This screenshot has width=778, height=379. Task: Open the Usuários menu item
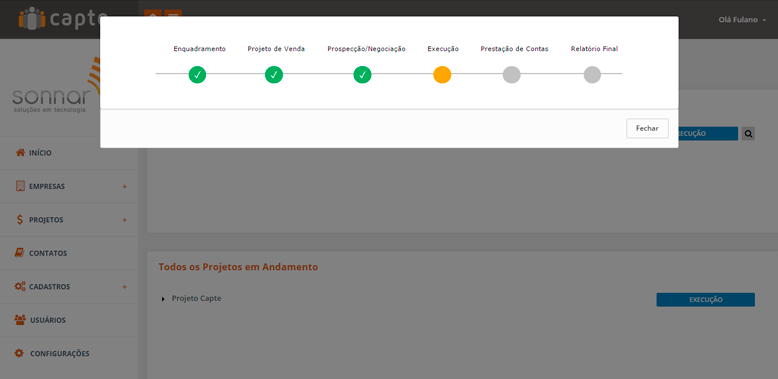tap(69, 320)
